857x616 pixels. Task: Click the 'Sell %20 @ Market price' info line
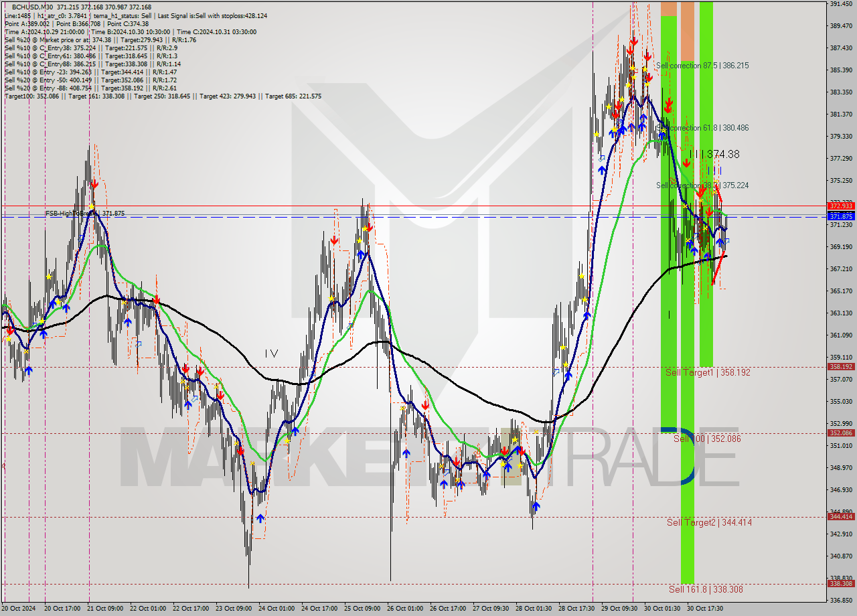(100, 40)
